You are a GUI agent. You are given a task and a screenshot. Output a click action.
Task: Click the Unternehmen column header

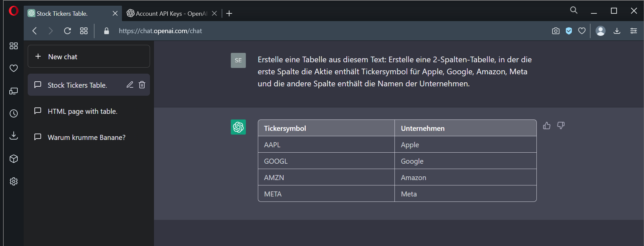click(x=466, y=128)
